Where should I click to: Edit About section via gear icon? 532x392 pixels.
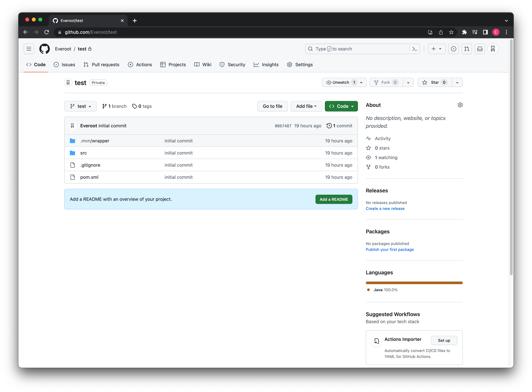pos(460,105)
